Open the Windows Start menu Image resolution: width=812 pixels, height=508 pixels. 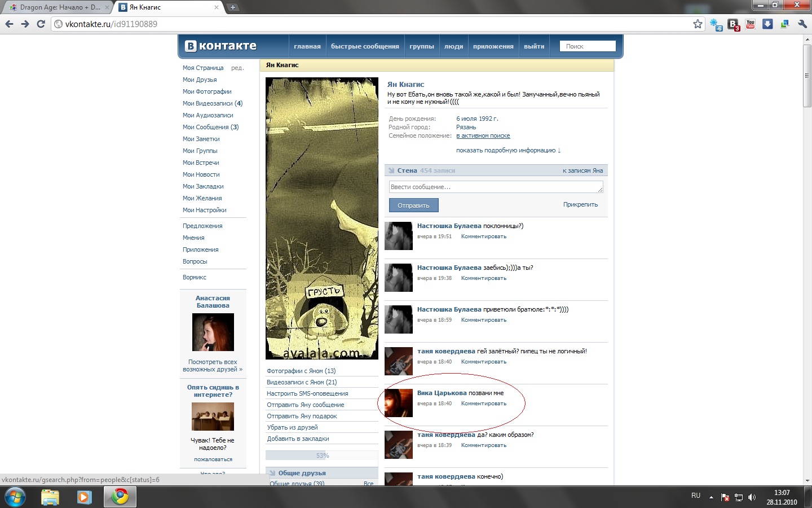(x=15, y=497)
